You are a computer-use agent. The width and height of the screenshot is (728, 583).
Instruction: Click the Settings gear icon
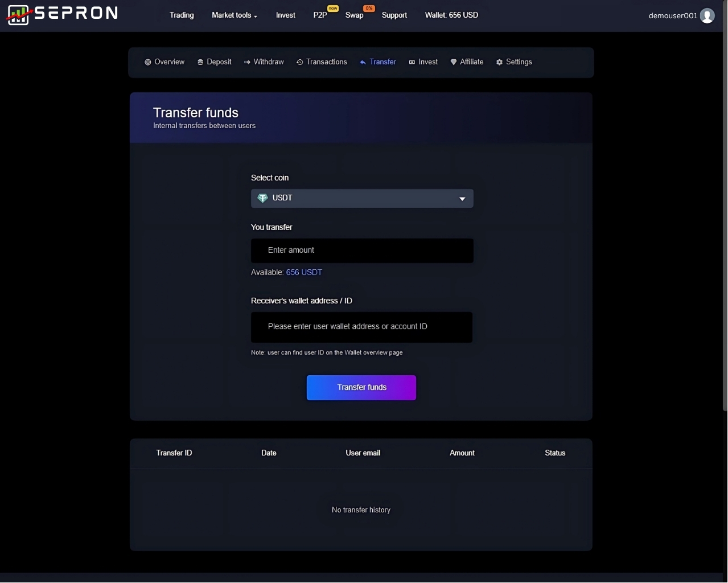(x=499, y=62)
